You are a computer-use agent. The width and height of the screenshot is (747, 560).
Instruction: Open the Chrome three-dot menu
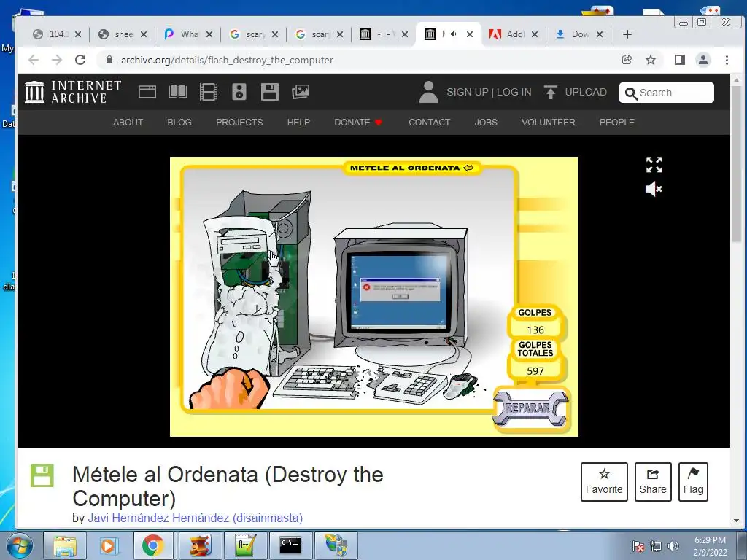pyautogui.click(x=727, y=60)
